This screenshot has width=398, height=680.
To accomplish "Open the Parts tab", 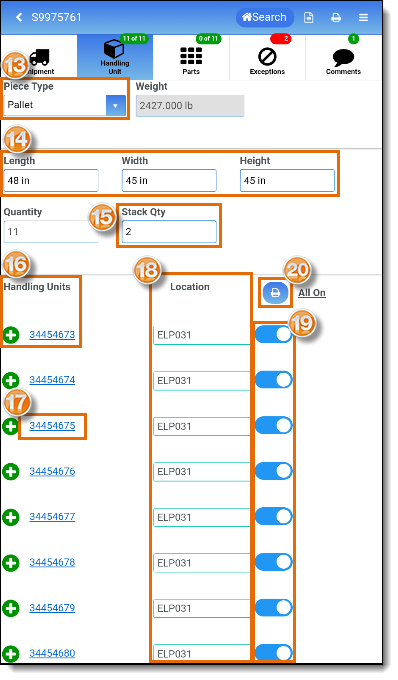I will pyautogui.click(x=191, y=58).
